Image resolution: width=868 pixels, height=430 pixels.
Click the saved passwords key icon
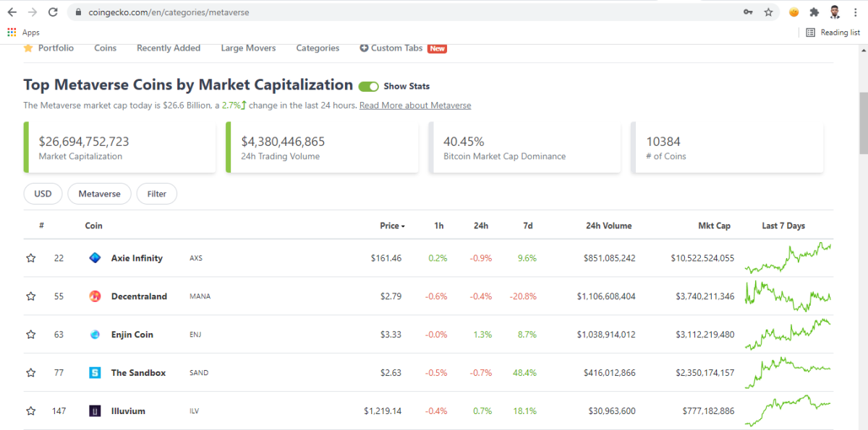748,12
